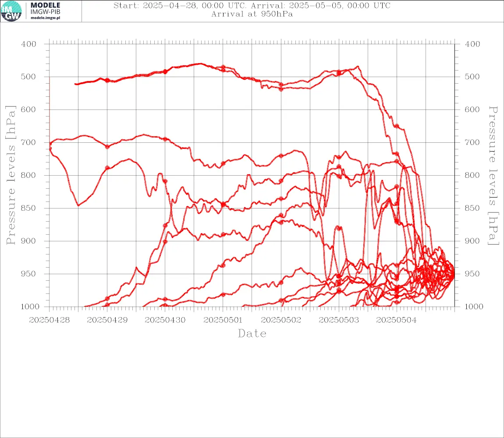Click the 20250430 date axis label

165,320
